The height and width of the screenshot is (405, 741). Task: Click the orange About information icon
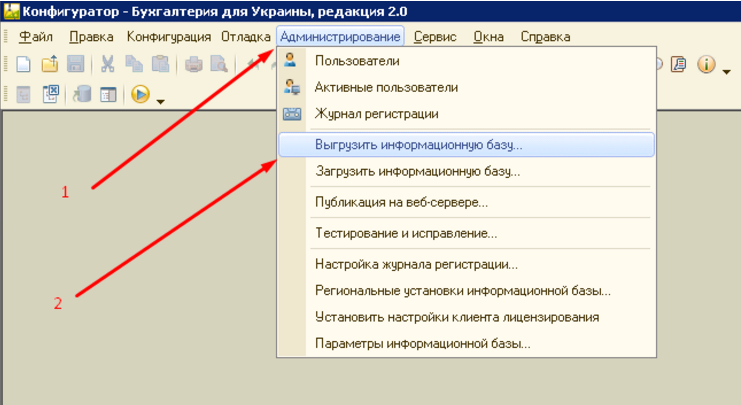point(706,64)
